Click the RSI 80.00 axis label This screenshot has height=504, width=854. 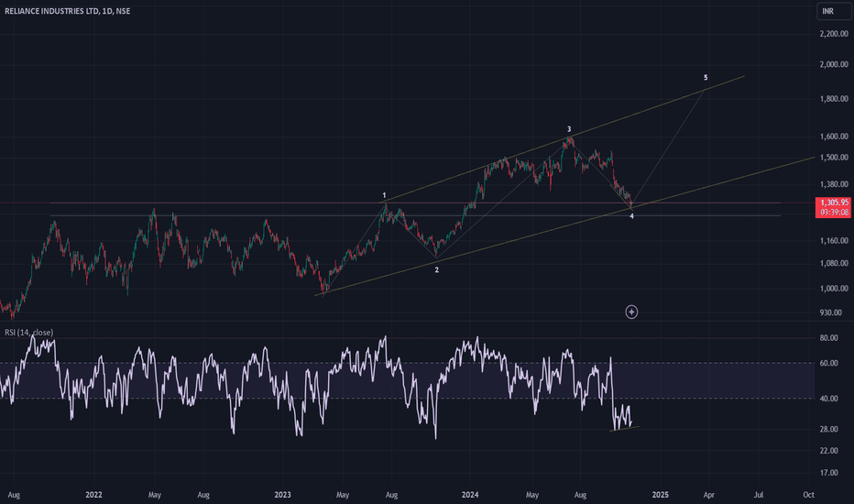coord(828,338)
